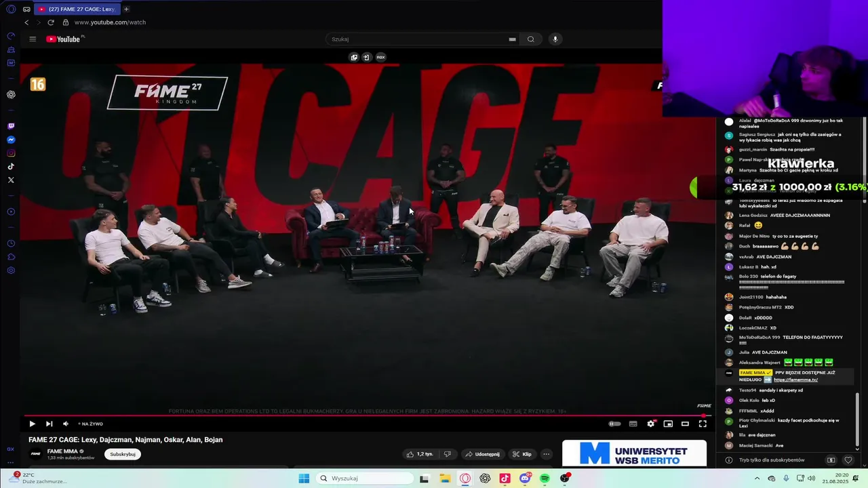
Task: Seek on the red video progress bar
Action: tap(366, 415)
